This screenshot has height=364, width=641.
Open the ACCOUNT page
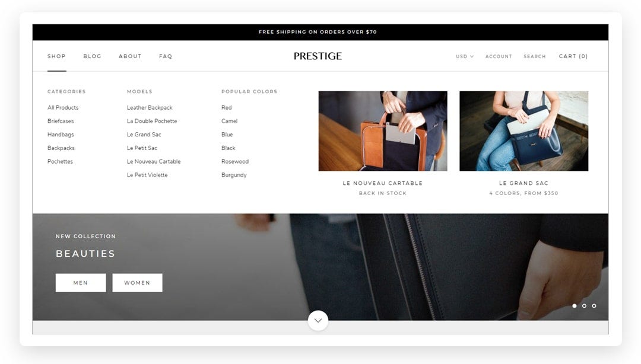tap(499, 56)
